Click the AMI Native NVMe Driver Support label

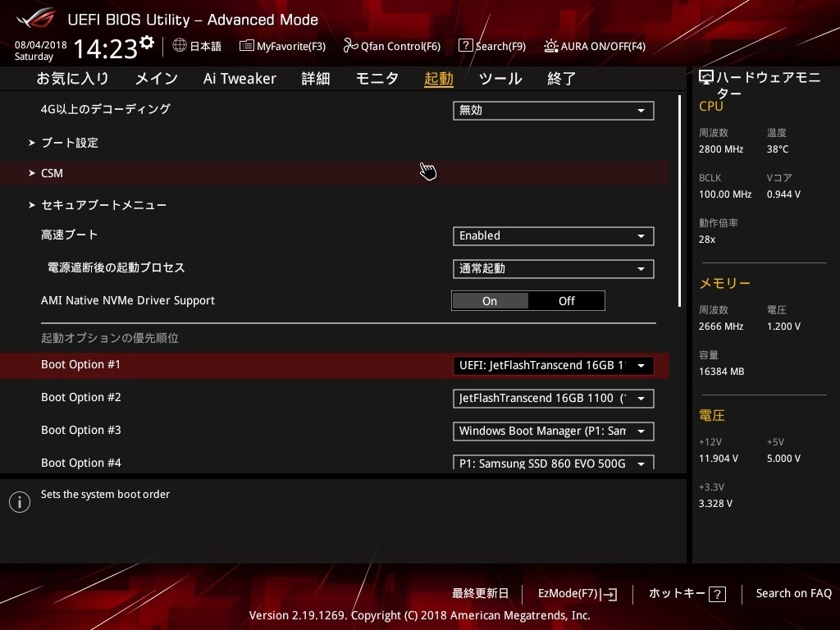[x=128, y=300]
